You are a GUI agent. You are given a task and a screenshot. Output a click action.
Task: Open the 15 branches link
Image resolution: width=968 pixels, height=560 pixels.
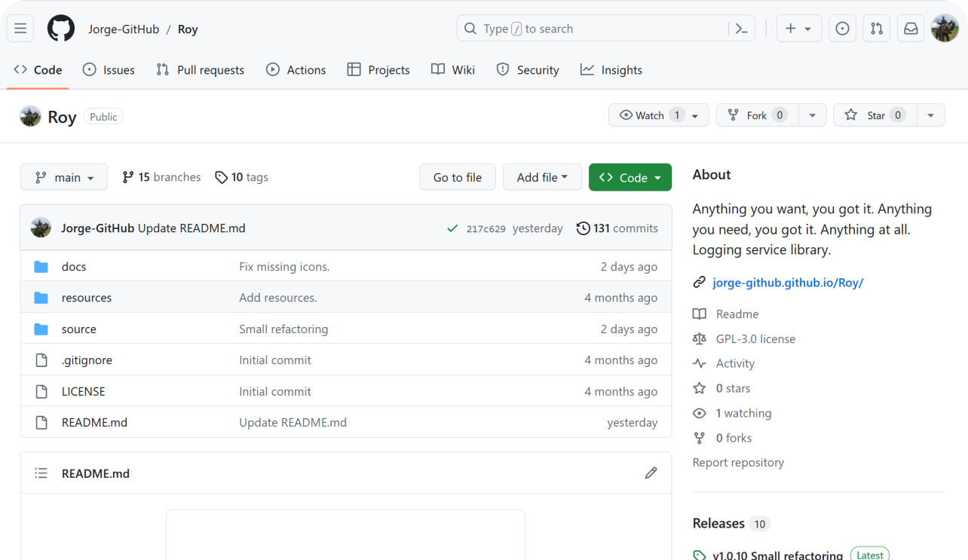point(161,177)
